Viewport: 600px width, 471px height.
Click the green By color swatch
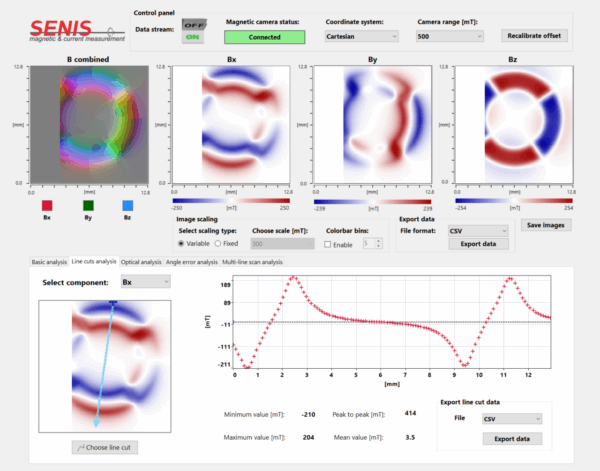tap(89, 205)
